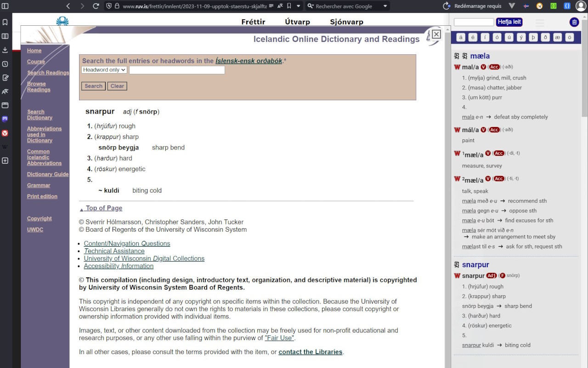Add a new web panel to sidebar
Image resolution: width=588 pixels, height=368 pixels.
point(5,161)
